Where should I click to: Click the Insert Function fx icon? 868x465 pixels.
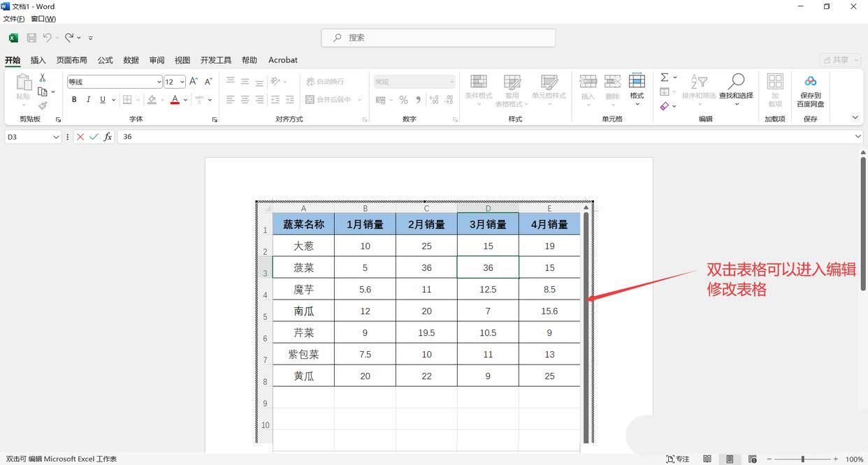click(108, 137)
